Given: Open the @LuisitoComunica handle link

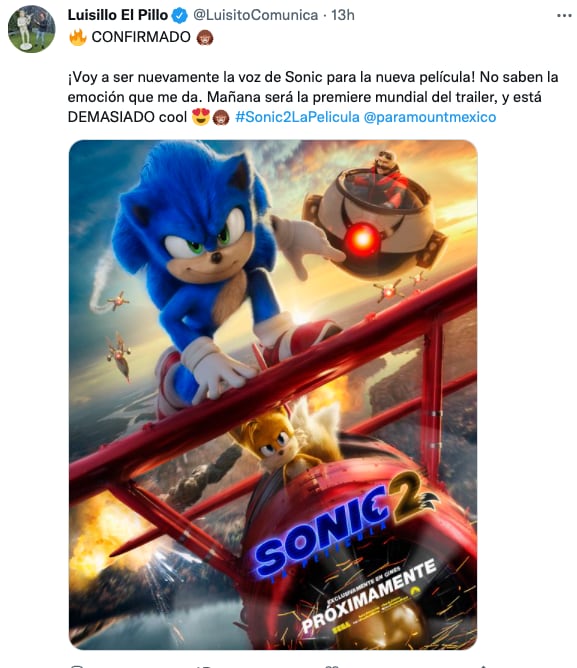Looking at the screenshot, I should pos(256,15).
